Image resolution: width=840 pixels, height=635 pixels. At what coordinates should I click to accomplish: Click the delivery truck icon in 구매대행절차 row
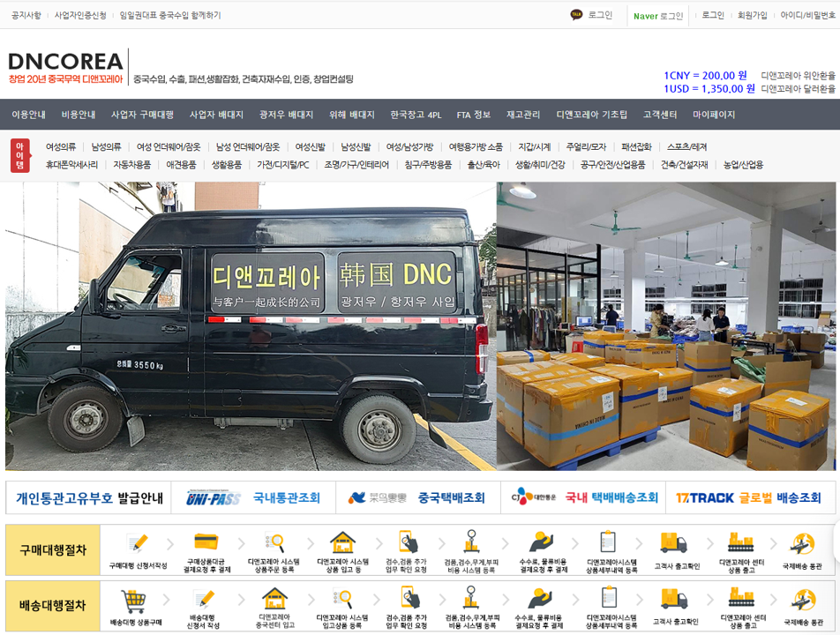673,542
